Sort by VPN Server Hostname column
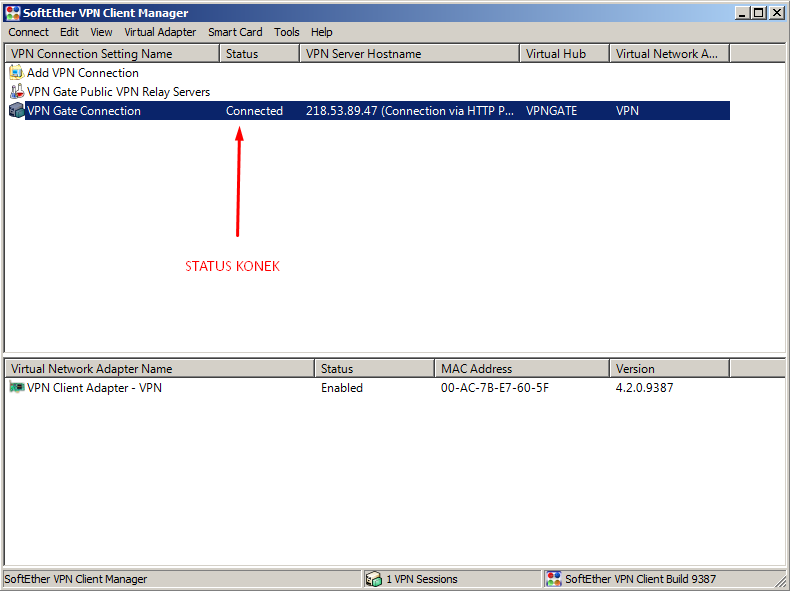Image resolution: width=790 pixels, height=591 pixels. [410, 54]
